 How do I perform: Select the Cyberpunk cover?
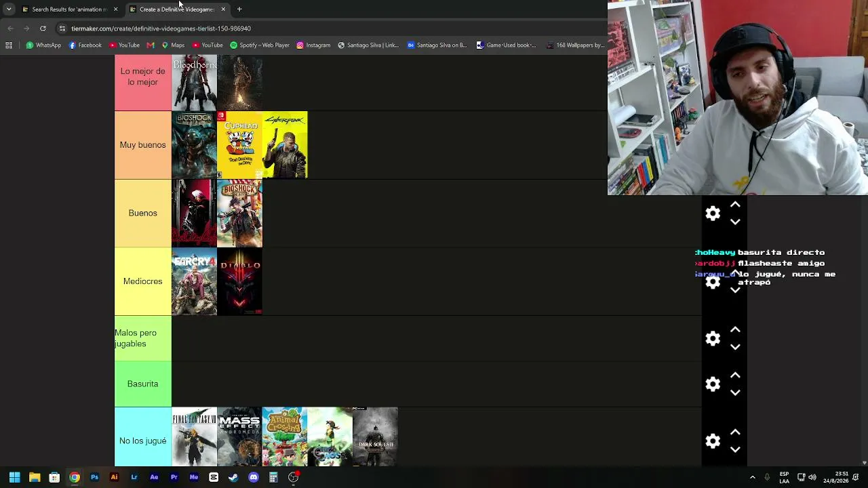(285, 145)
